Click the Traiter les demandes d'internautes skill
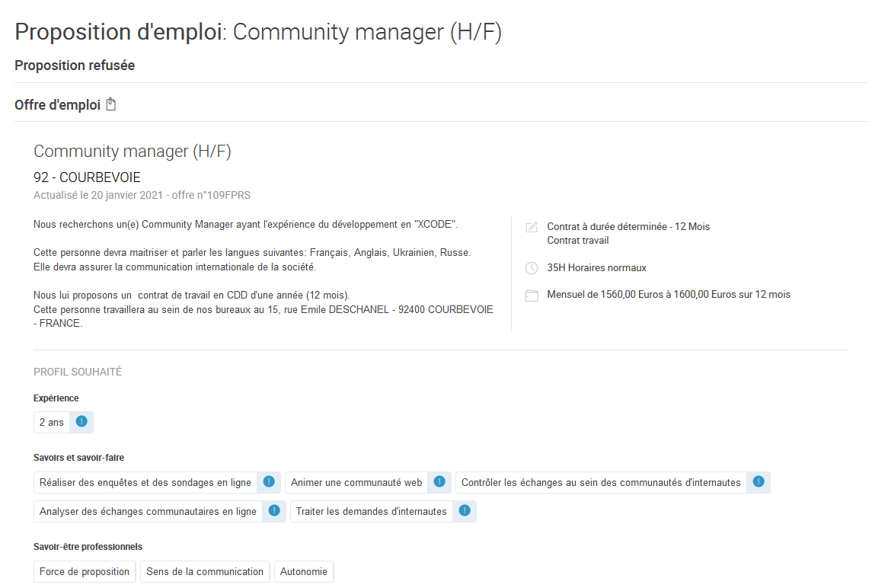 coord(372,511)
